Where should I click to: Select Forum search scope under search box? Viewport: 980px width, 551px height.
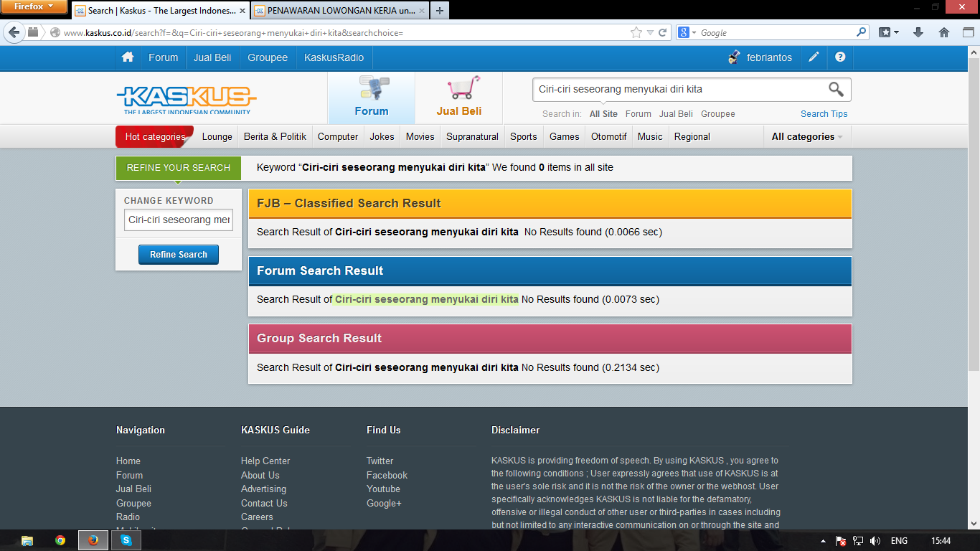click(639, 114)
